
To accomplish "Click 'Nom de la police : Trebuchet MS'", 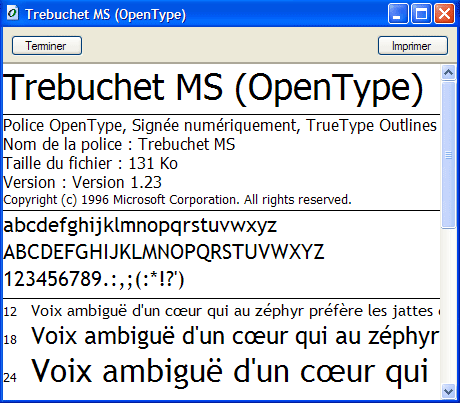I will (x=119, y=145).
